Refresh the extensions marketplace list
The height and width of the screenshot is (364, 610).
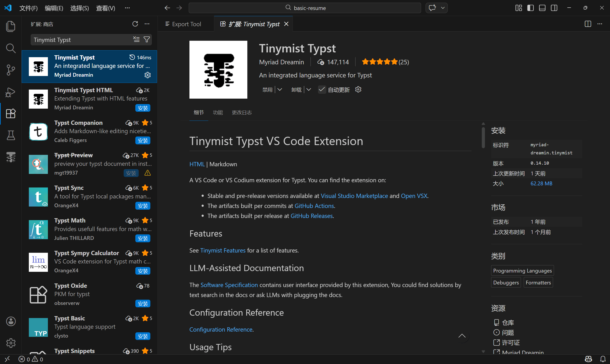pos(135,24)
